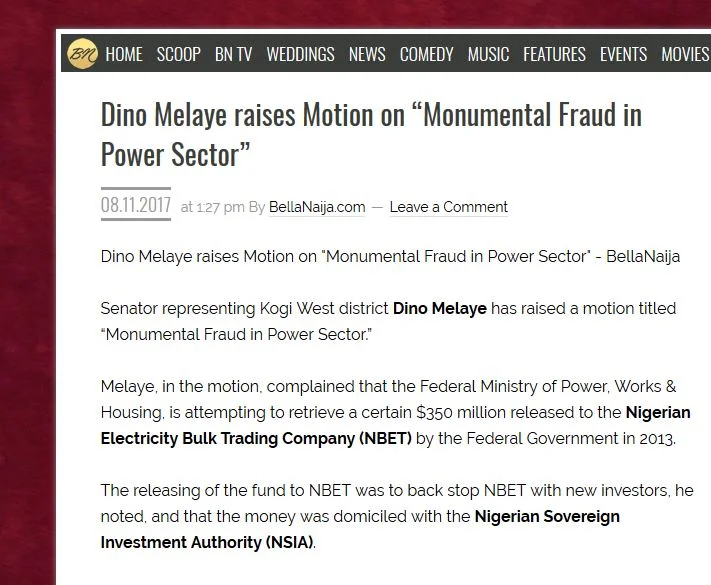This screenshot has height=585, width=711.
Task: Click the 08.11.2017 post date
Action: pos(136,205)
